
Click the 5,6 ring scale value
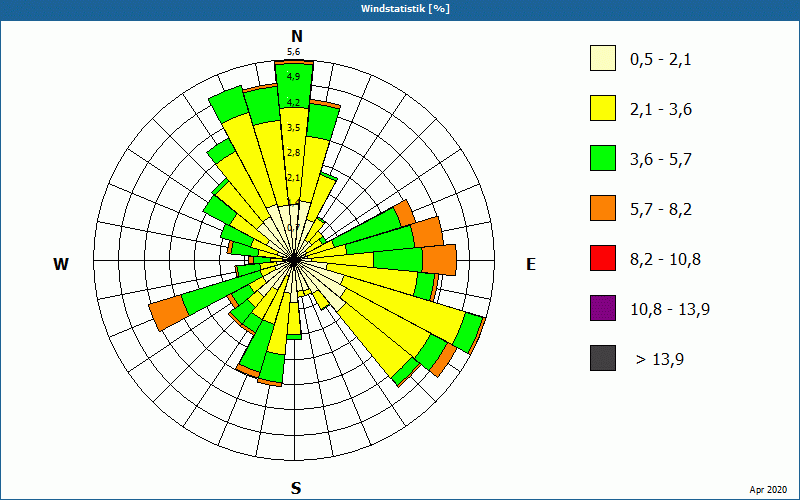point(293,52)
